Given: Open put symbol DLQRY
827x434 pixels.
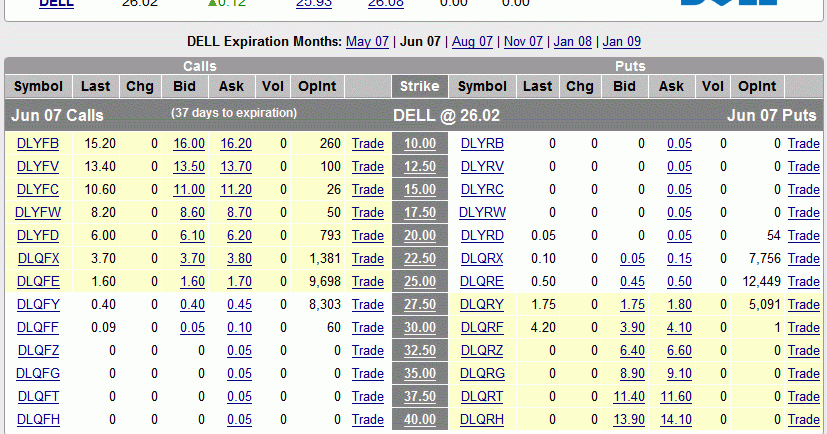Looking at the screenshot, I should tap(482, 305).
